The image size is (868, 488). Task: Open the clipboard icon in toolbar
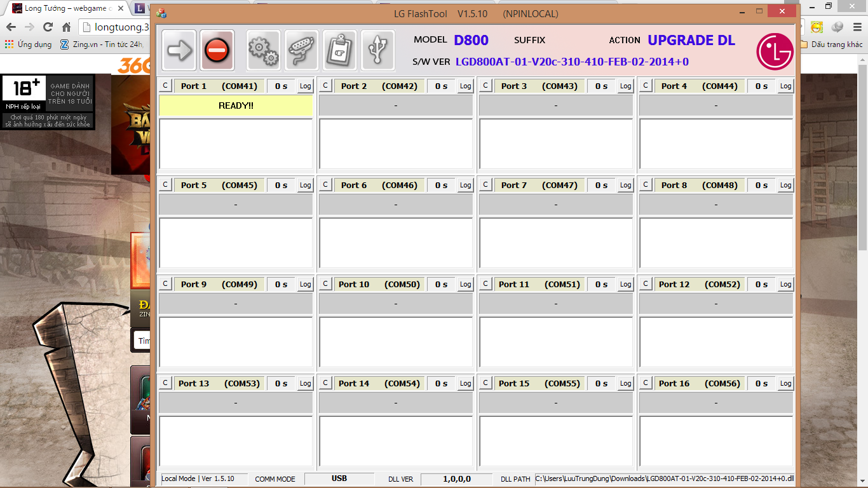click(x=339, y=50)
